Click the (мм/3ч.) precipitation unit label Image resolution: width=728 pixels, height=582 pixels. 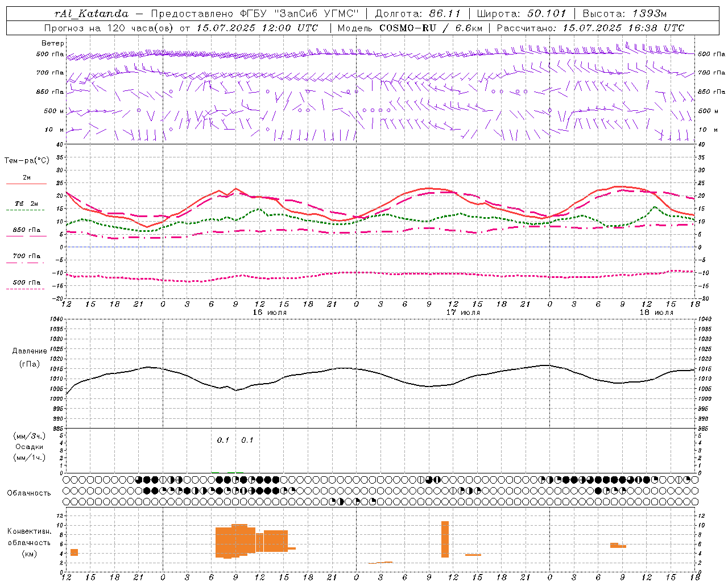click(30, 436)
